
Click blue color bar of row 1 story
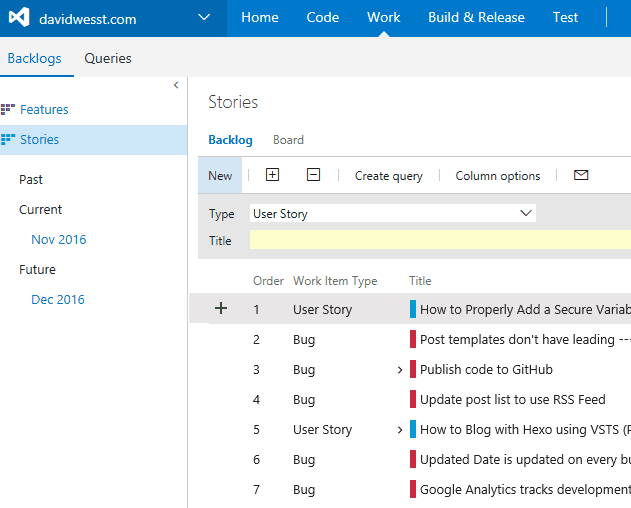(x=413, y=309)
